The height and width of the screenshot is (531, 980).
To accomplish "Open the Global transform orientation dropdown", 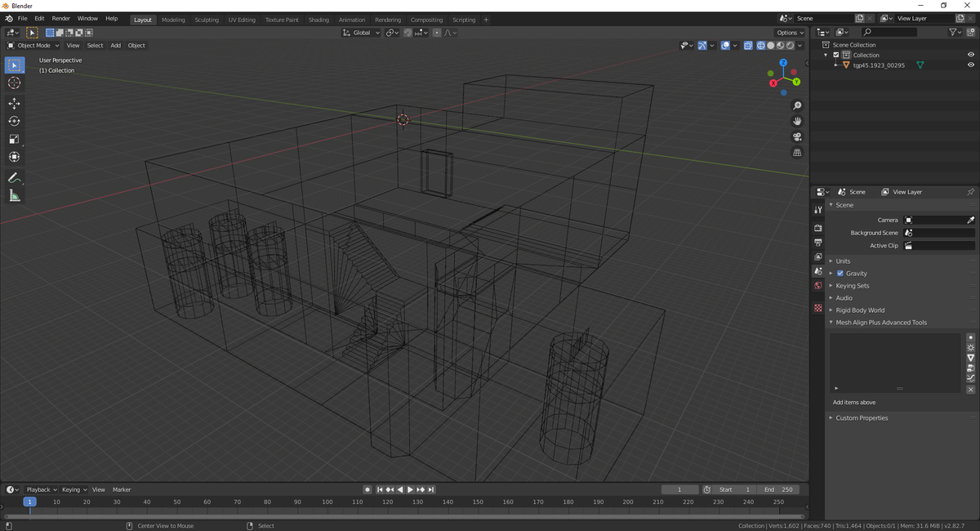I will coord(361,33).
